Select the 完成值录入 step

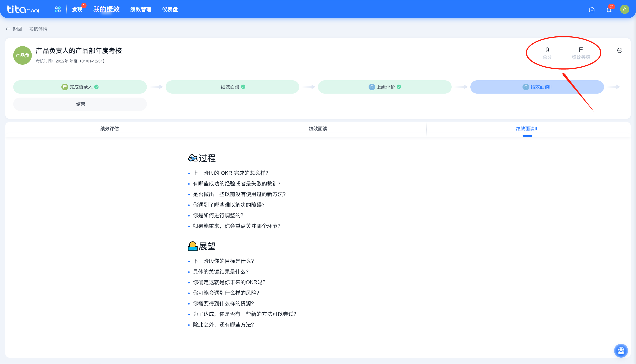pyautogui.click(x=80, y=87)
